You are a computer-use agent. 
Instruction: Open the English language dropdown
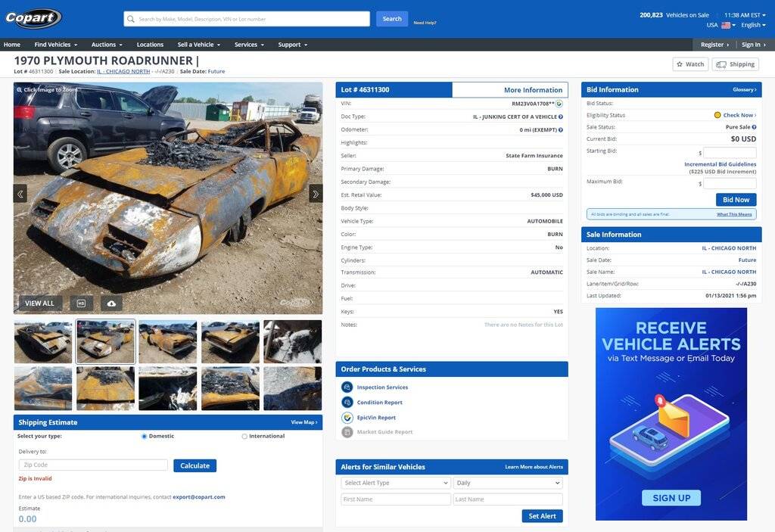(754, 25)
